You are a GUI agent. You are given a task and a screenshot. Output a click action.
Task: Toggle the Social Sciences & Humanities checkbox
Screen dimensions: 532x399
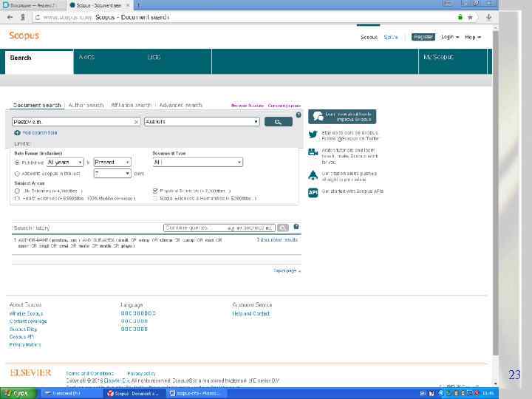tap(155, 199)
